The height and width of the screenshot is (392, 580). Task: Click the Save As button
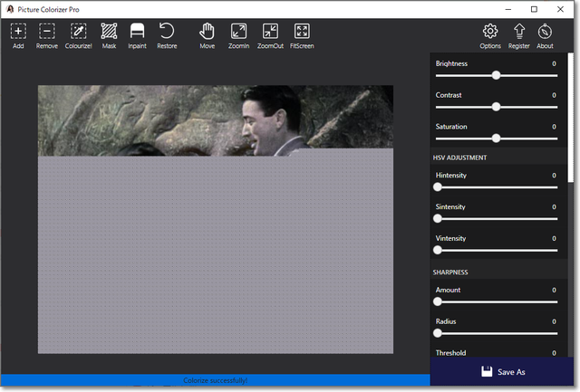(501, 371)
